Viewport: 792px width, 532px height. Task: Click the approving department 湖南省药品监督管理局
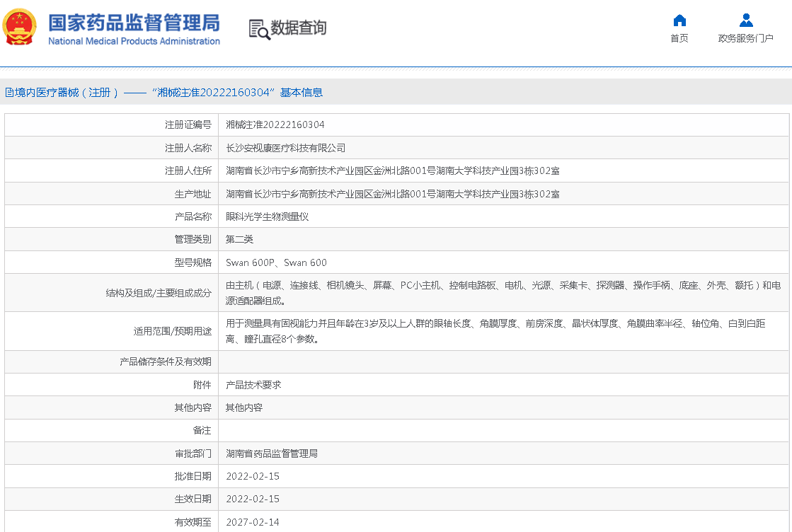271,453
